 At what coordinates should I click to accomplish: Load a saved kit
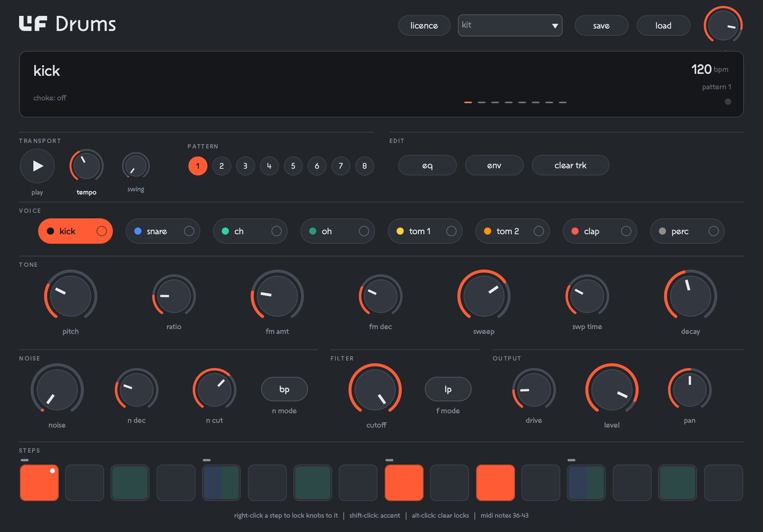663,26
